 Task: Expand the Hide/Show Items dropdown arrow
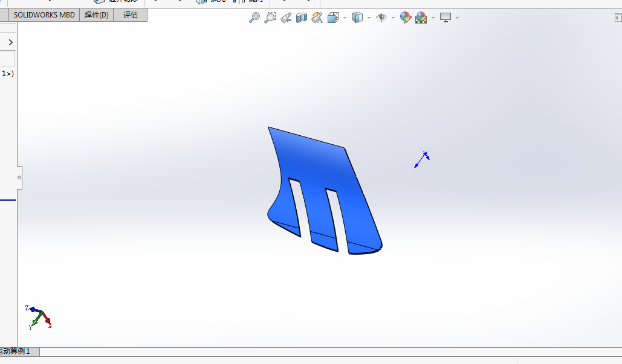click(393, 18)
